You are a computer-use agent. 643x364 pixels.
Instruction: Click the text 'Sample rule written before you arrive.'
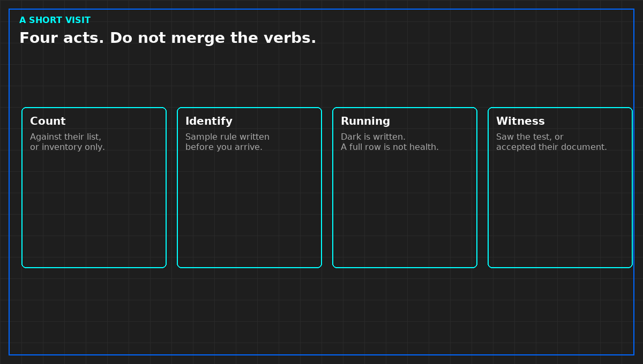click(227, 142)
